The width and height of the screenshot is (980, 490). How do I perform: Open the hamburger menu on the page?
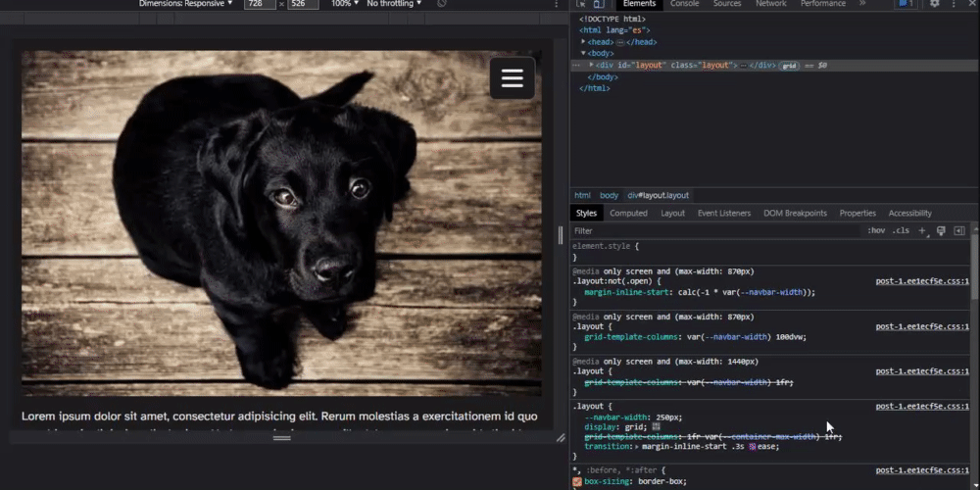click(513, 79)
